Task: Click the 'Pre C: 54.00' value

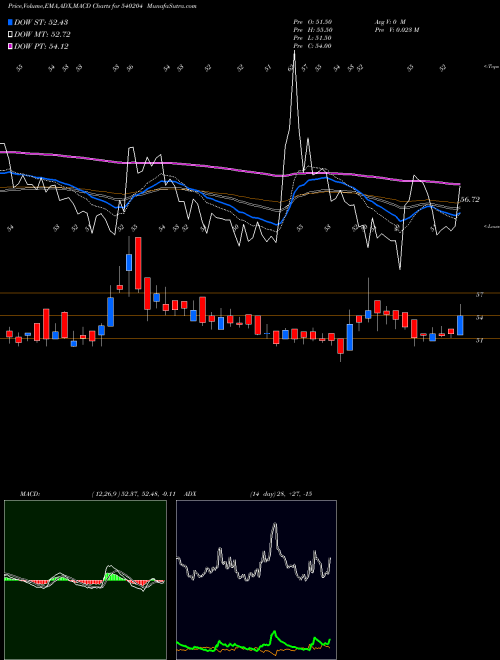Action: tap(313, 45)
